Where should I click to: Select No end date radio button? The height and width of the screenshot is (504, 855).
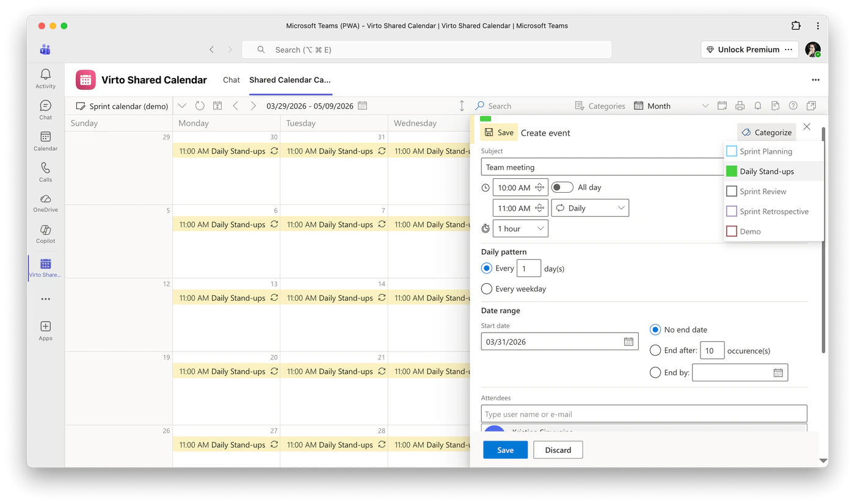655,329
